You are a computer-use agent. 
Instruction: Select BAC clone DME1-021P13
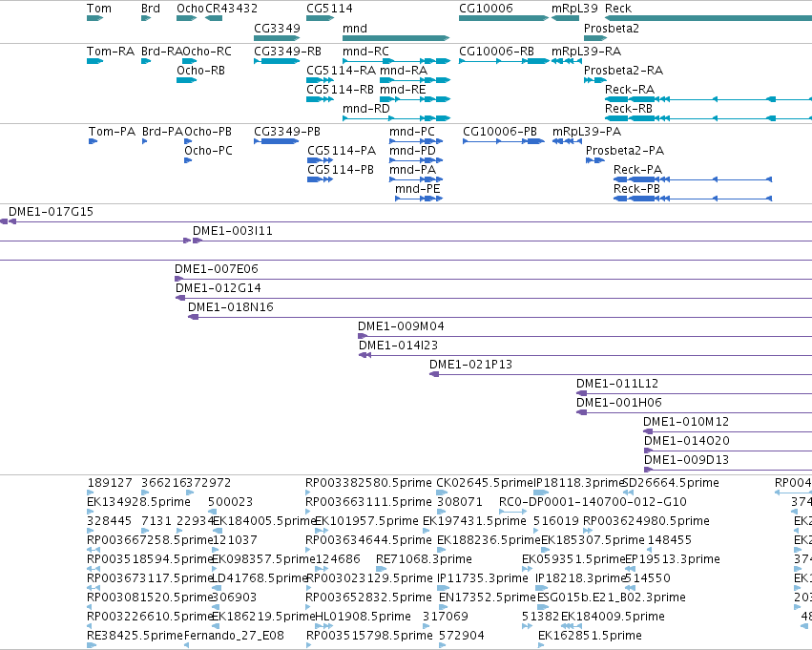[x=620, y=375]
